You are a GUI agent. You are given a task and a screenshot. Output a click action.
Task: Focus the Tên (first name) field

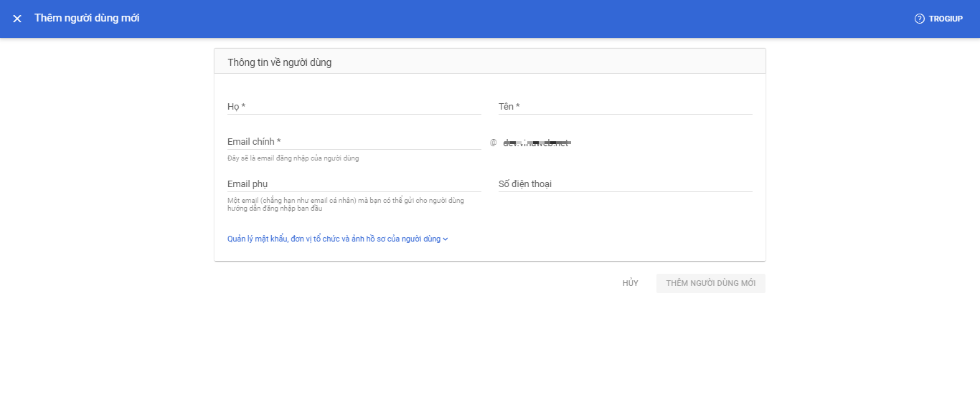(x=625, y=107)
